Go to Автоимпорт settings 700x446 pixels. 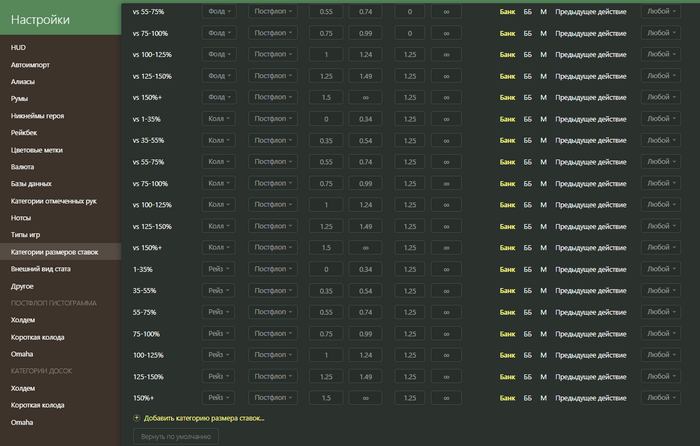coord(30,65)
